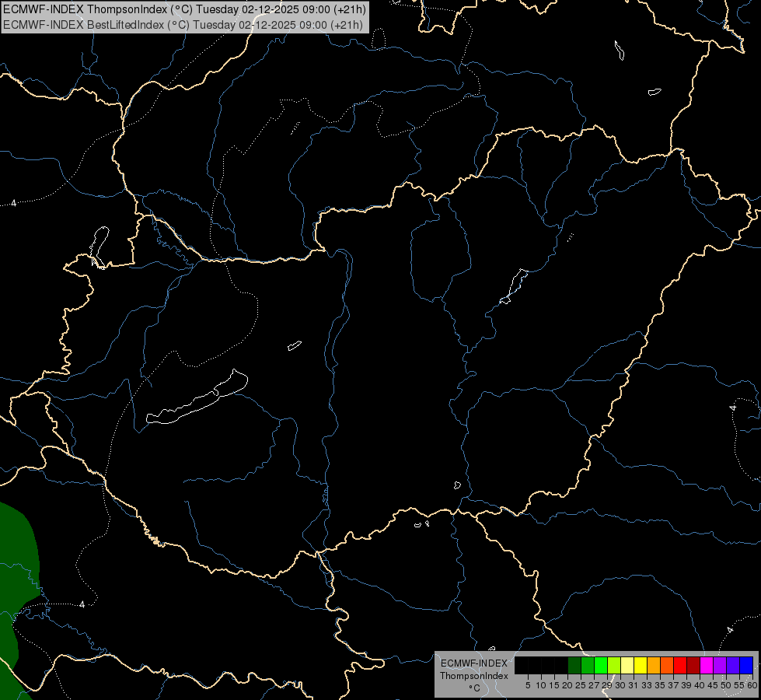Click legend scale value 25
This screenshot has width=761, height=700.
tap(581, 685)
